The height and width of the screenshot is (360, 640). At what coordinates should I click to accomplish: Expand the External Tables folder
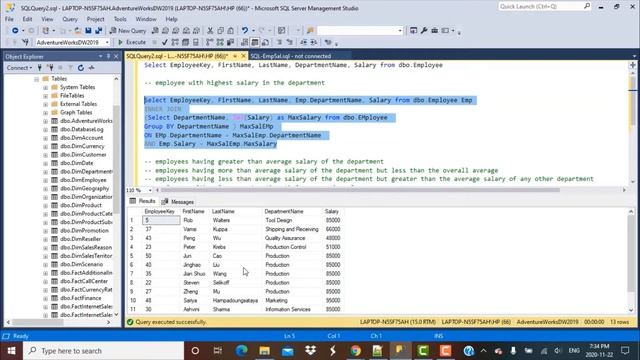pos(45,104)
